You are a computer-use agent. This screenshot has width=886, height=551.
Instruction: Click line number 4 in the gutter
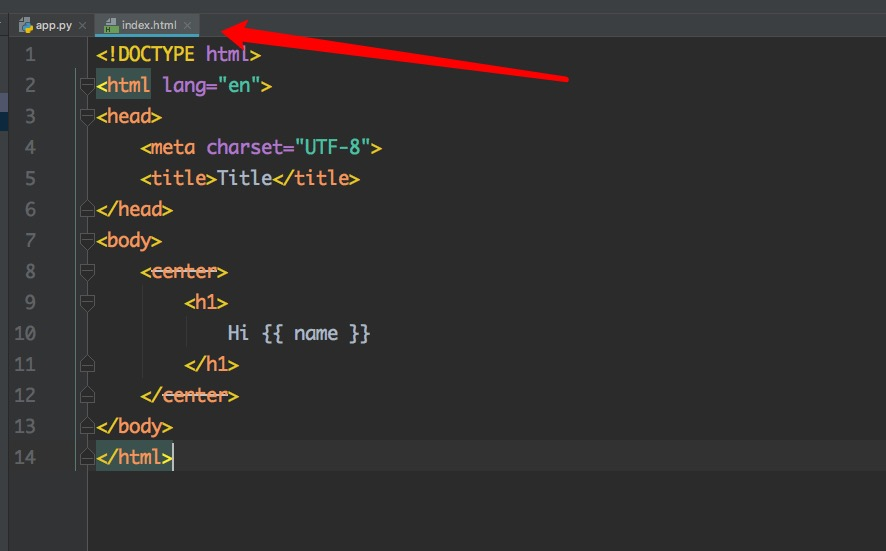point(30,147)
